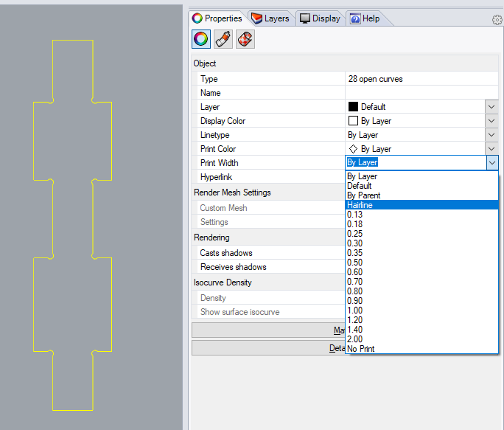This screenshot has height=430, width=504.
Task: Choose Hairline from the print width list
Action: click(x=360, y=205)
